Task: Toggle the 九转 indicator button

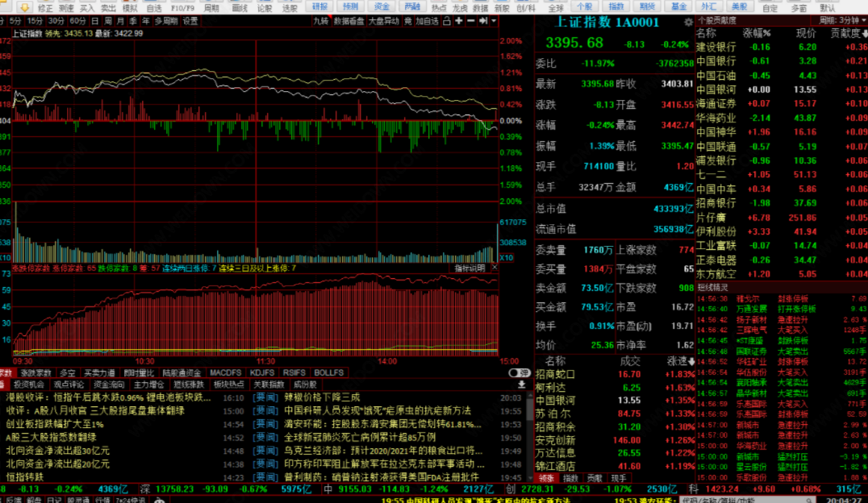Action: [320, 21]
